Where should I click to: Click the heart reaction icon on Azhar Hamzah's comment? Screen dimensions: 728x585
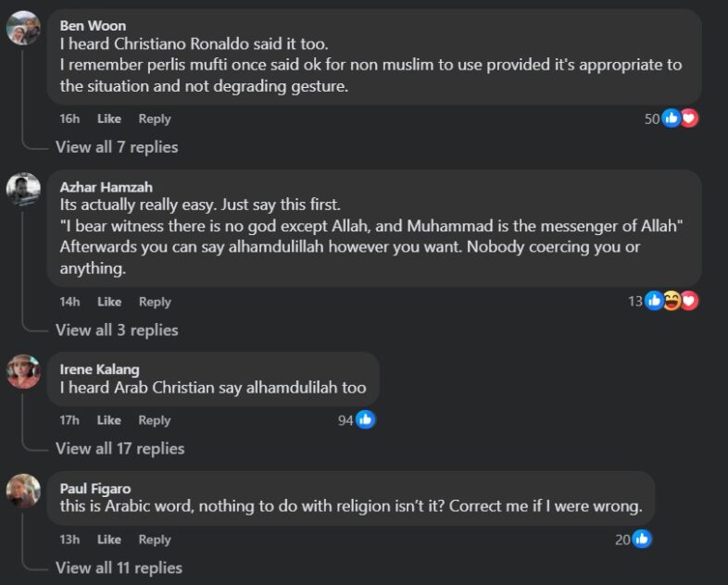point(688,301)
